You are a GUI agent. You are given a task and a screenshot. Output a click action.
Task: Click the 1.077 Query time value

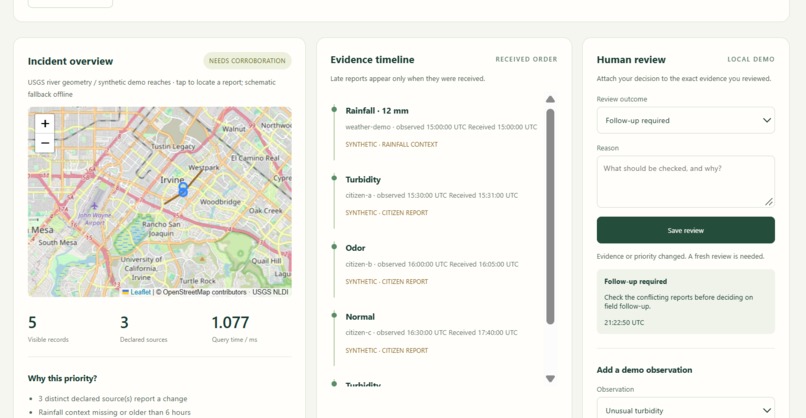[230, 322]
